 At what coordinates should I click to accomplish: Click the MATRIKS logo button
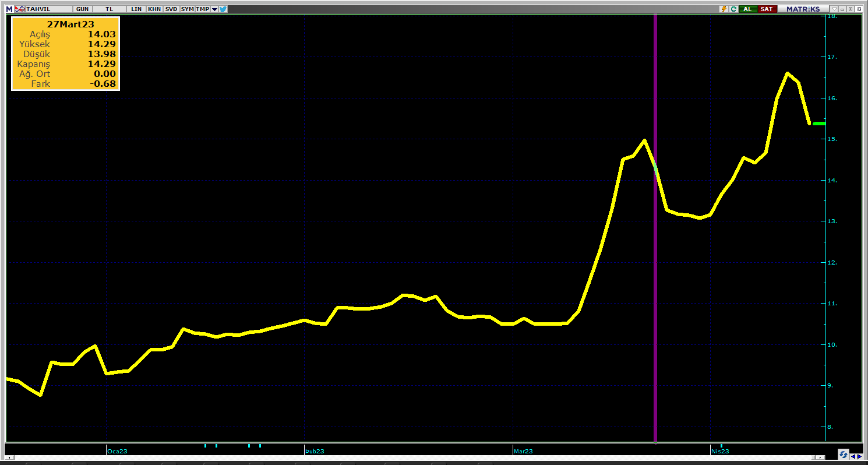[803, 9]
